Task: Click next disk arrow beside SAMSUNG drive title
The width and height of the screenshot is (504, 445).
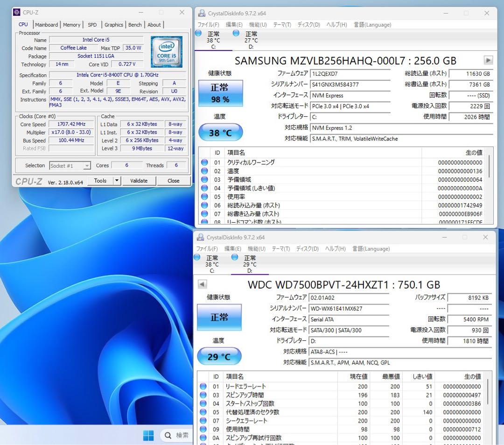Action: pos(488,60)
